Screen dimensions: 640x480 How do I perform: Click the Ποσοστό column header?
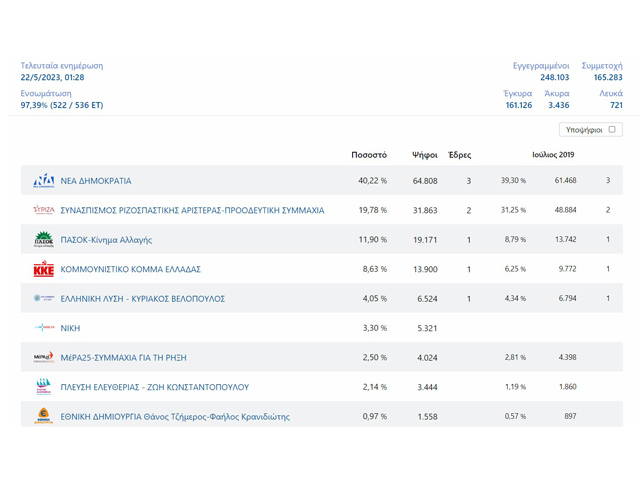pos(369,155)
